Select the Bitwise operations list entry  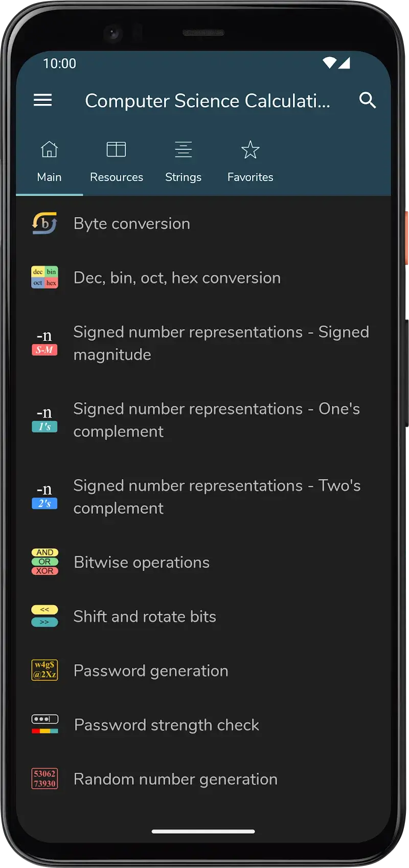[x=142, y=561]
